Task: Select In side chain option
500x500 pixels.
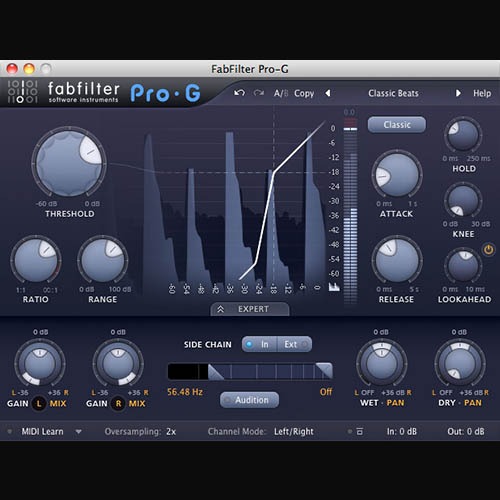Action: (260, 344)
